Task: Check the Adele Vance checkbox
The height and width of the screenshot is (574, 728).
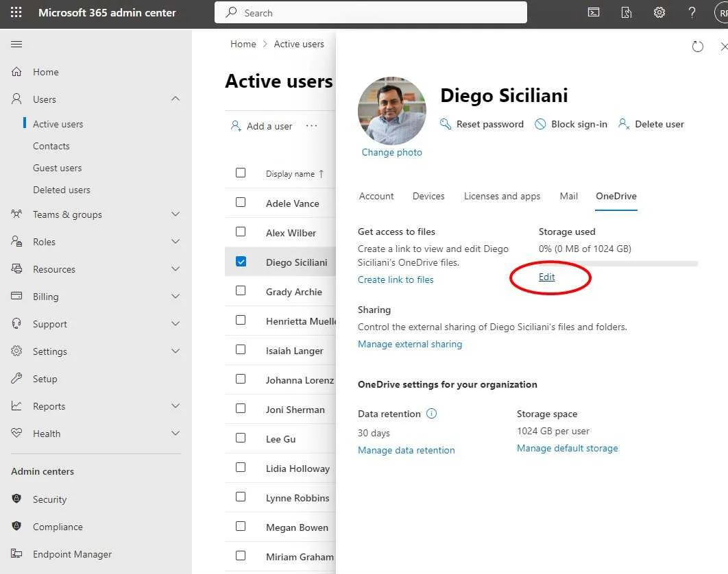Action: (x=241, y=202)
